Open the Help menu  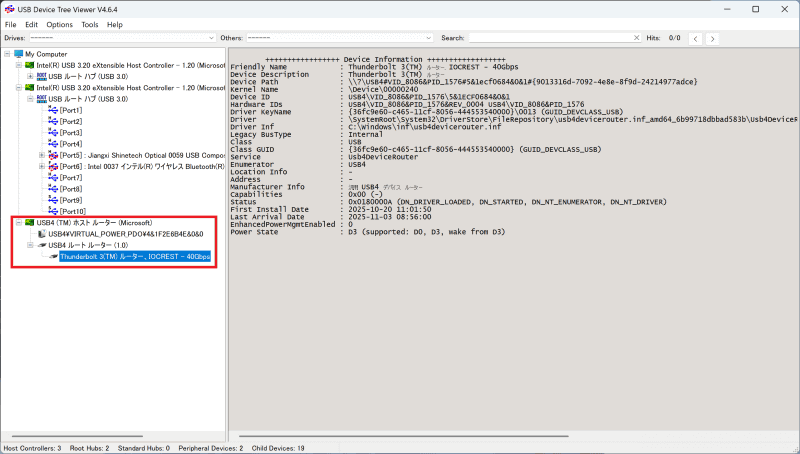click(115, 24)
